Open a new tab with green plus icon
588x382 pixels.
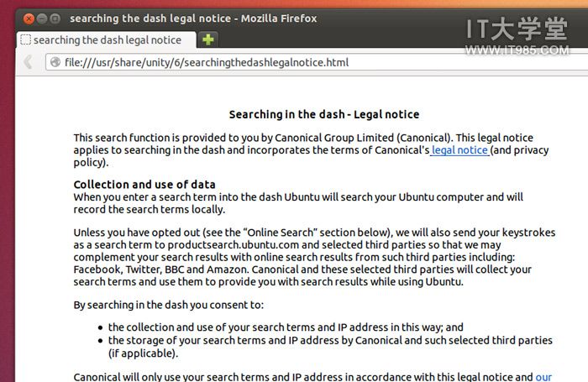[x=208, y=39]
